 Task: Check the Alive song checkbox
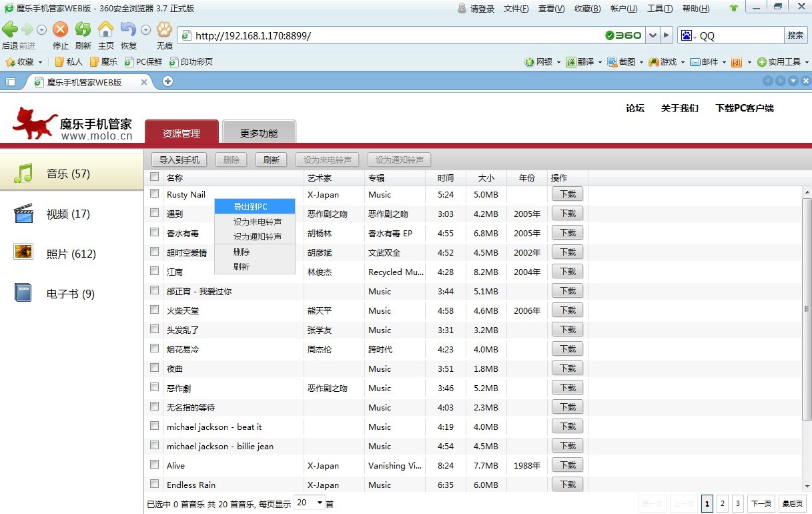click(155, 465)
